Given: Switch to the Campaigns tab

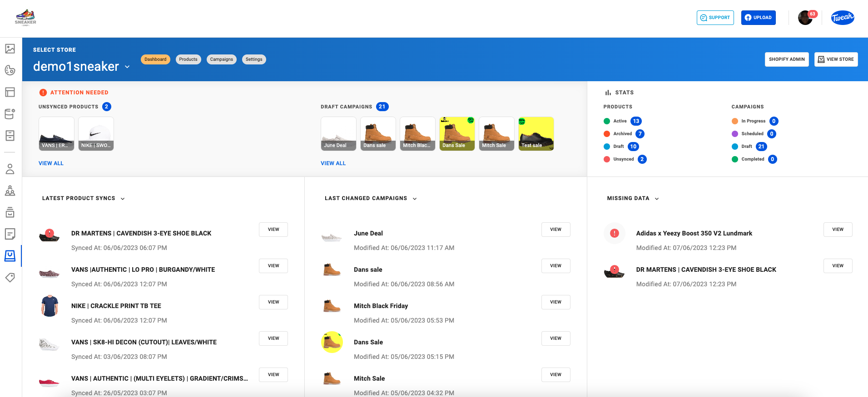Looking at the screenshot, I should pos(222,59).
